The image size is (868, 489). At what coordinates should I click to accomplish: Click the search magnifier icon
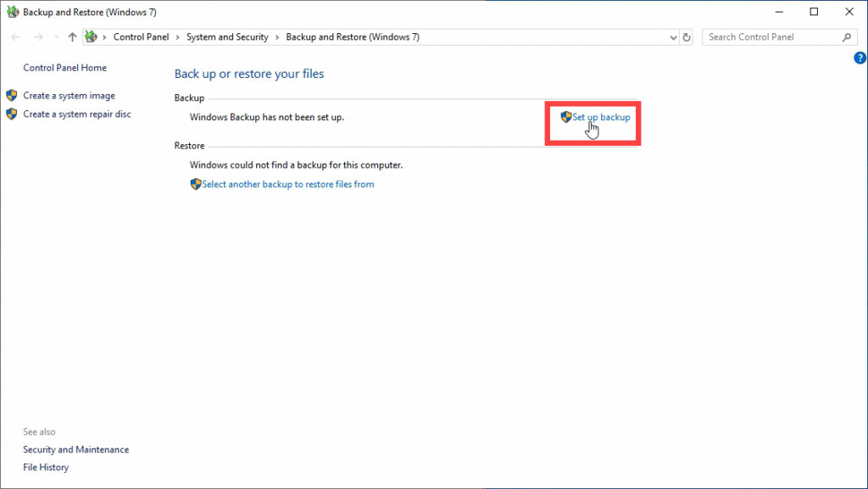point(847,37)
